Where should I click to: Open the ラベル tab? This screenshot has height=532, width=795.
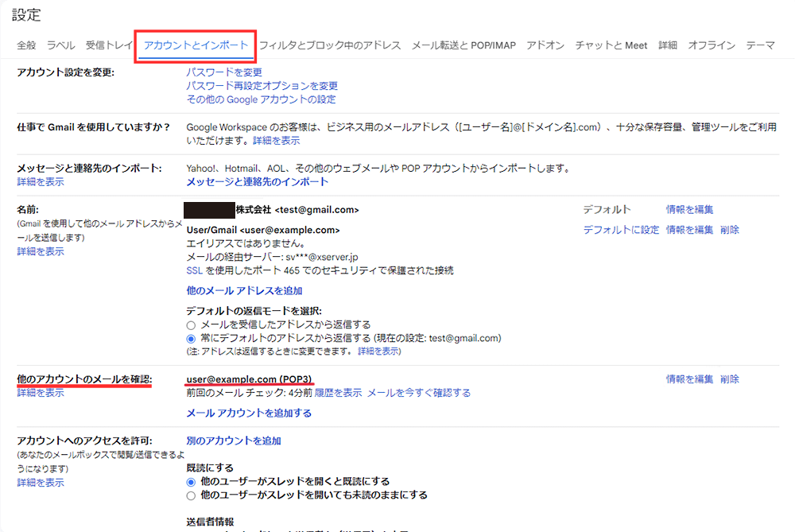coord(60,45)
